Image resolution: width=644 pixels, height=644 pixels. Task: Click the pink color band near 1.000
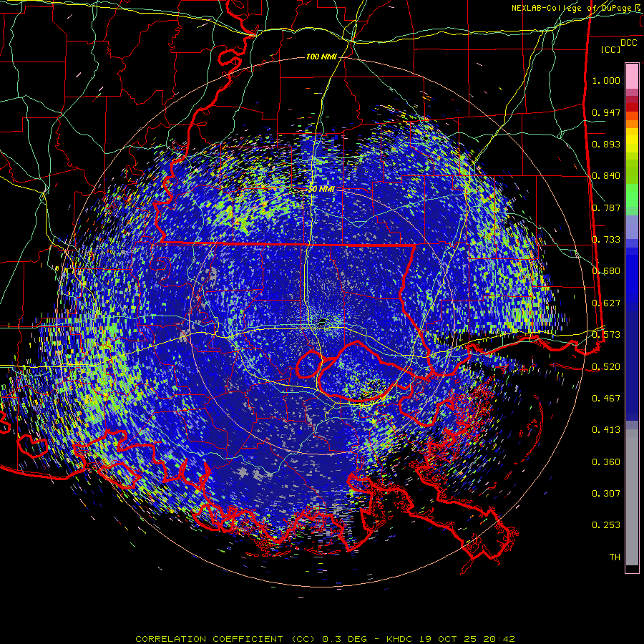[632, 76]
